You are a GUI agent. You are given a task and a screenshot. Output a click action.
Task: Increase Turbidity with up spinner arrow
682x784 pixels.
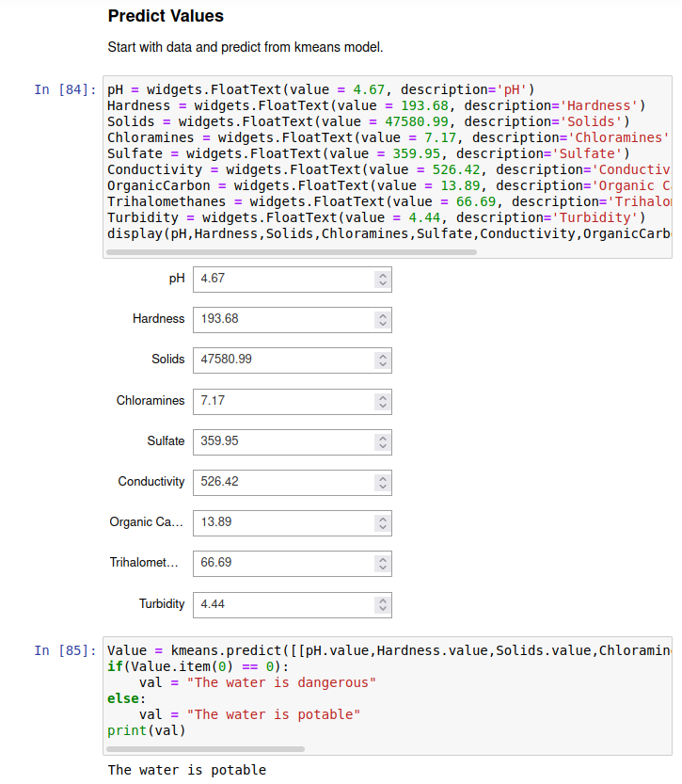click(x=383, y=601)
